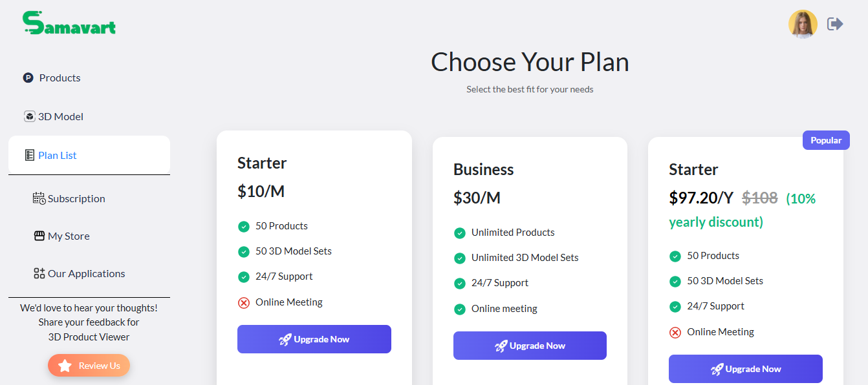
Task: Click the Our Applications grid icon
Action: pos(39,273)
